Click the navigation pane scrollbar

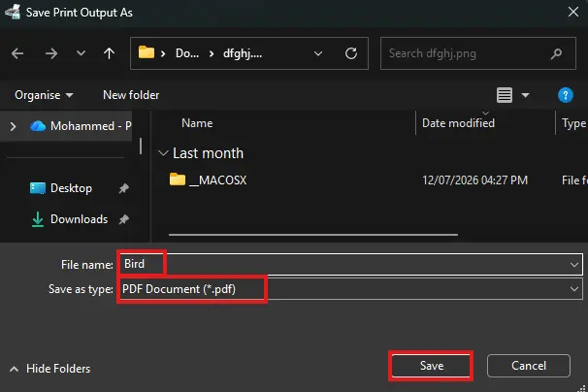coord(141,146)
